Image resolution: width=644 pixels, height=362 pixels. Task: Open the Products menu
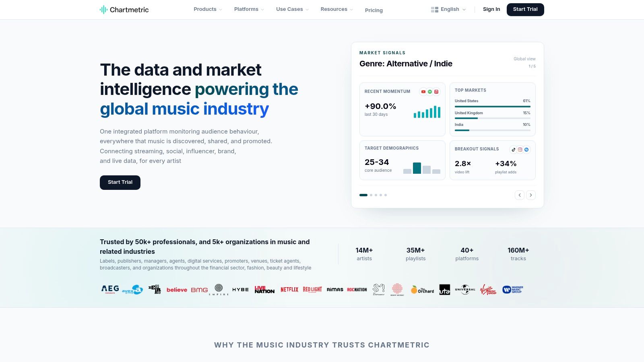click(x=208, y=9)
